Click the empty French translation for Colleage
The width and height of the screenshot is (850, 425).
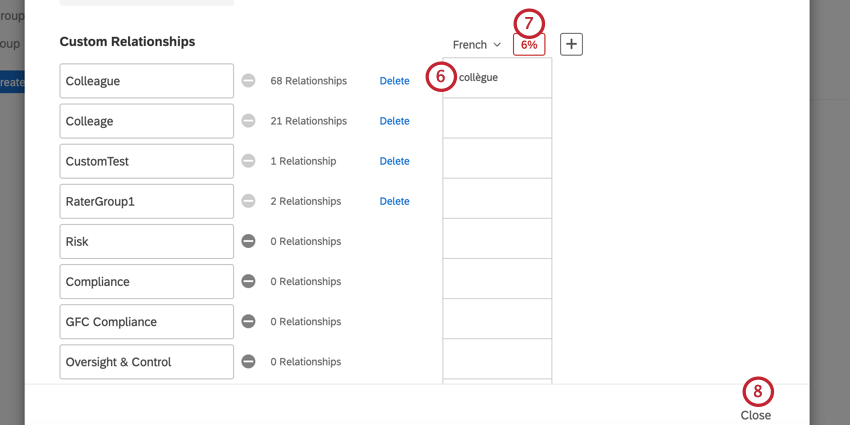point(497,118)
